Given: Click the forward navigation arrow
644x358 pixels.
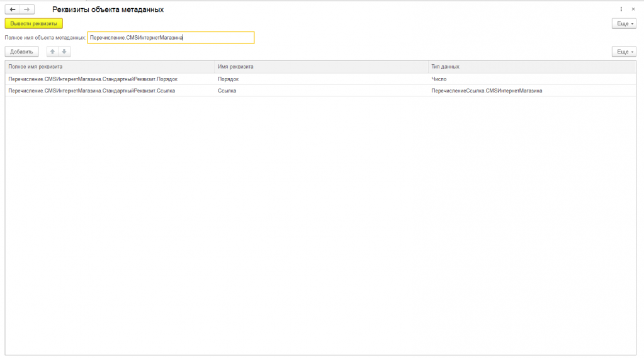Looking at the screenshot, I should point(26,9).
